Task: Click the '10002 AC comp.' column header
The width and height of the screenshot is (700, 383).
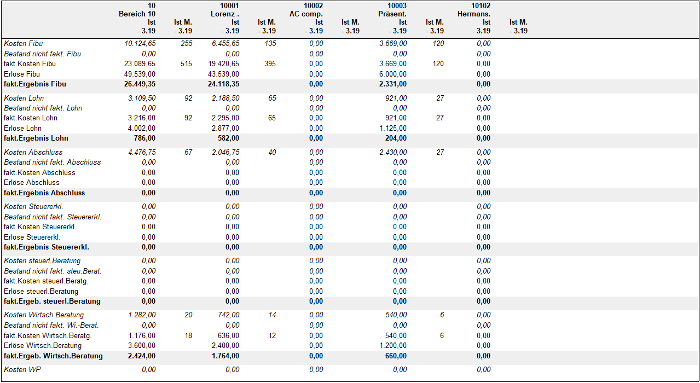Action: pos(306,10)
